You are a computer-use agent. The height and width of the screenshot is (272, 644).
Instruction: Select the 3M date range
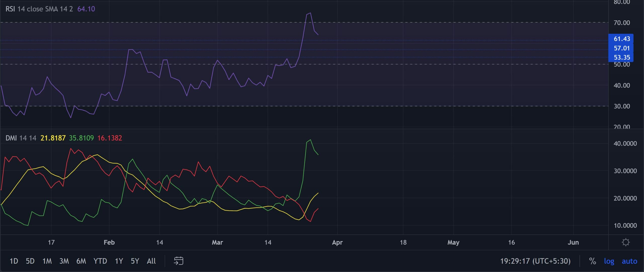tap(64, 261)
